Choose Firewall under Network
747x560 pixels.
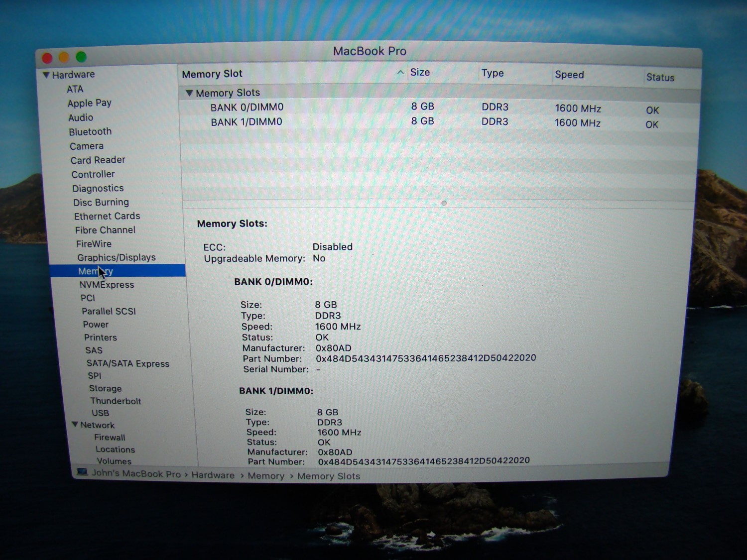tap(110, 437)
